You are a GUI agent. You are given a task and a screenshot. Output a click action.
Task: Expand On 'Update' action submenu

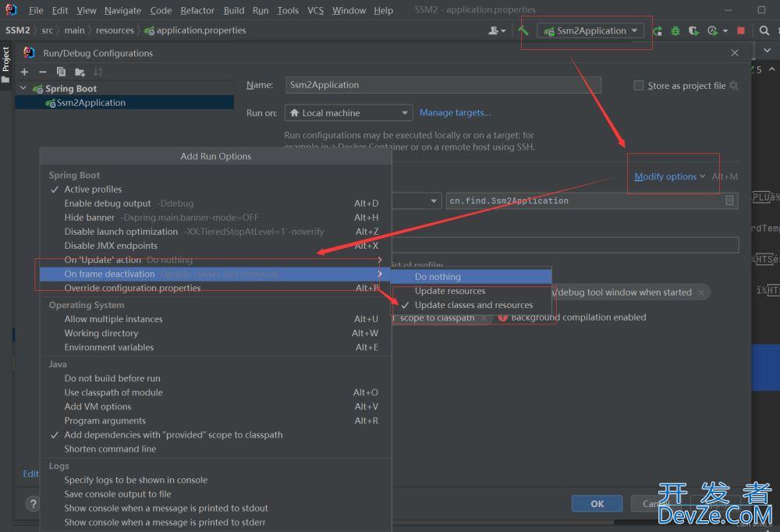pyautogui.click(x=380, y=260)
